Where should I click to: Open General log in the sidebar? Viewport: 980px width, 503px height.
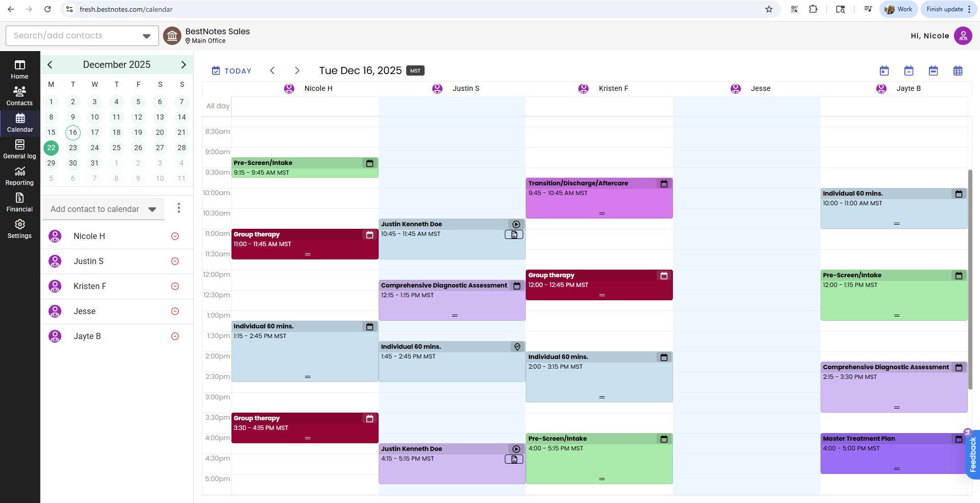tap(19, 150)
